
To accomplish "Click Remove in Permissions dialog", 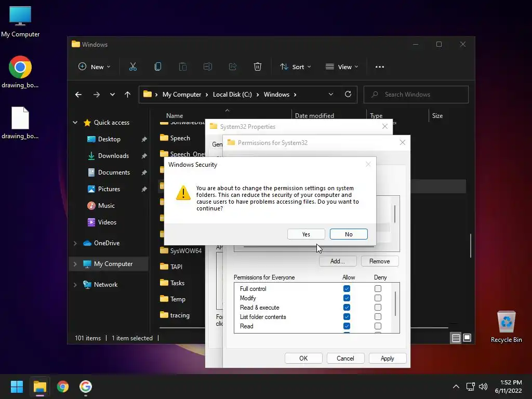I will (x=380, y=261).
